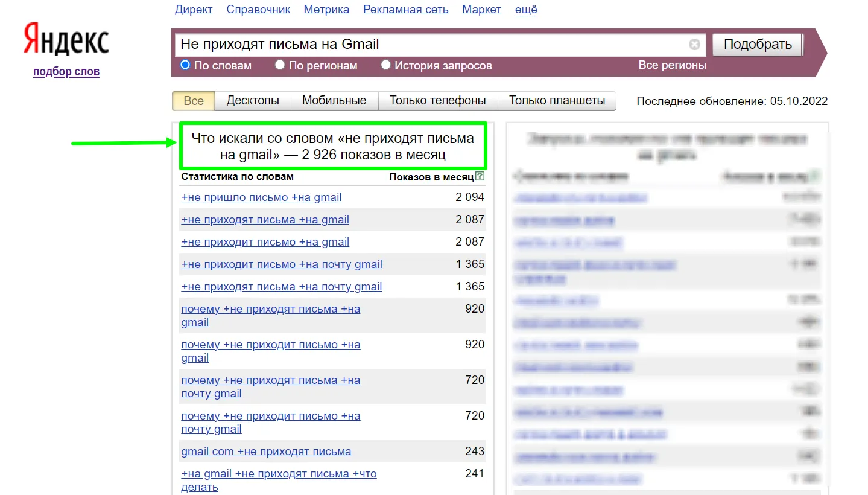Open query +не приходит письмо +на gmail

click(x=265, y=242)
